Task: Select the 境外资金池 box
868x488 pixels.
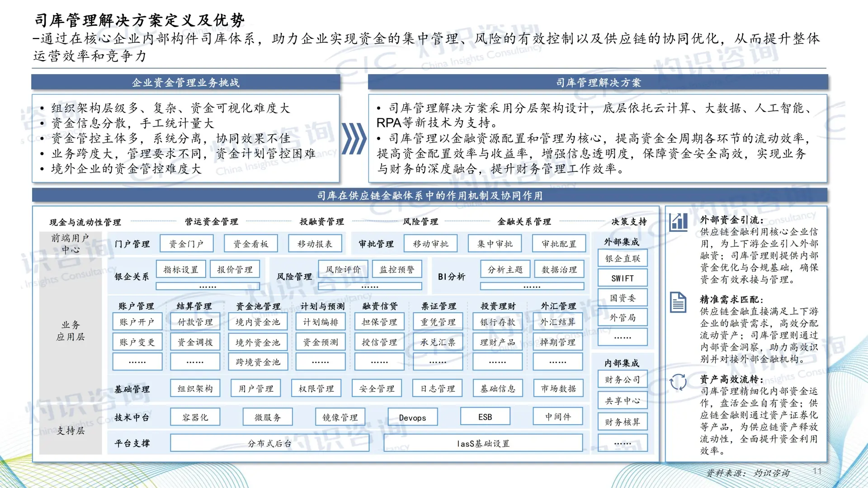Action: [258, 343]
